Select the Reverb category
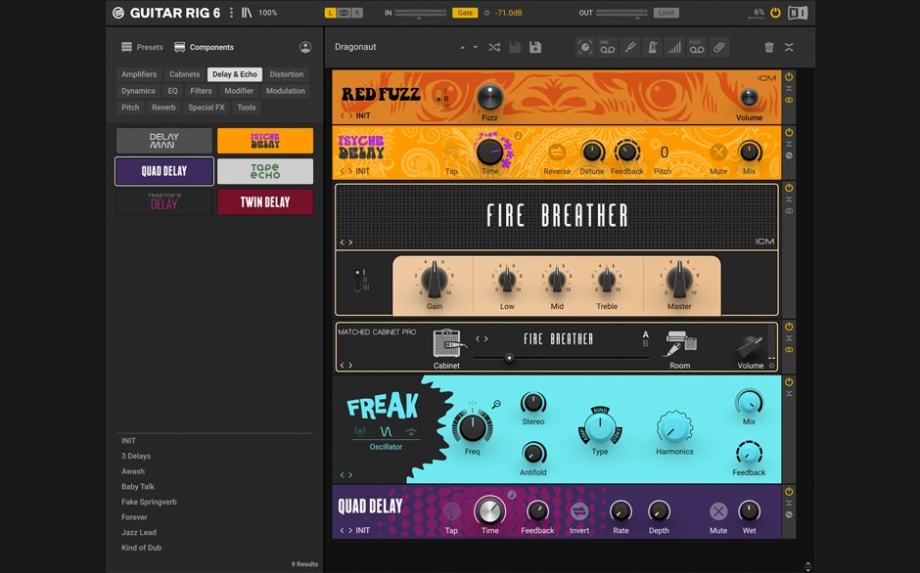The width and height of the screenshot is (920, 573). pyautogui.click(x=164, y=107)
